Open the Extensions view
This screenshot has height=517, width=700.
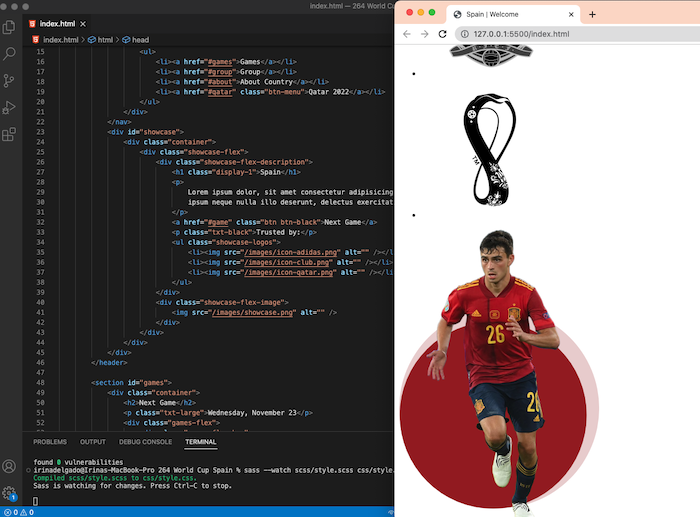point(9,134)
